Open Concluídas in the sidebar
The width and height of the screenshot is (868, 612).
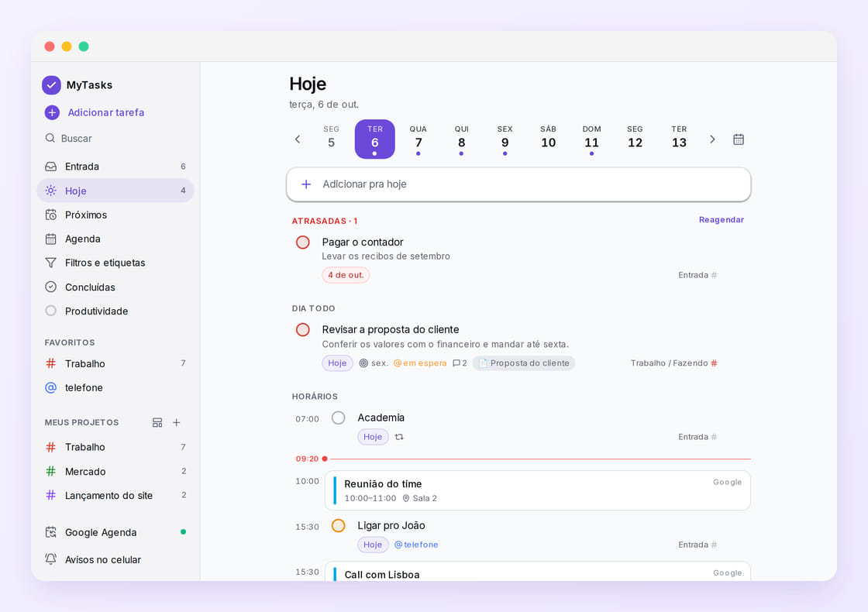115,287
